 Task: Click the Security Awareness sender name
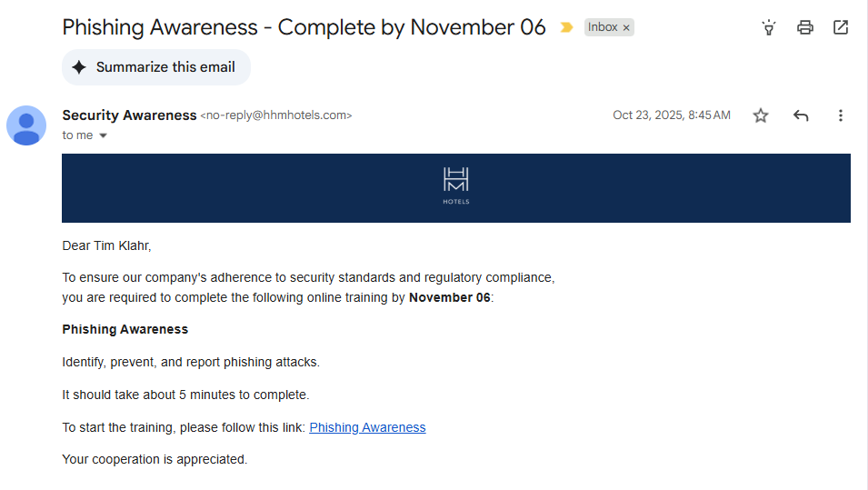(x=129, y=115)
